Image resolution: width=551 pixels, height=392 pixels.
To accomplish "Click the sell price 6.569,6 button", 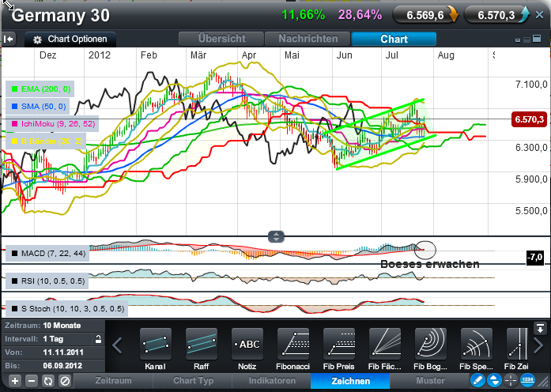I will [x=425, y=15].
